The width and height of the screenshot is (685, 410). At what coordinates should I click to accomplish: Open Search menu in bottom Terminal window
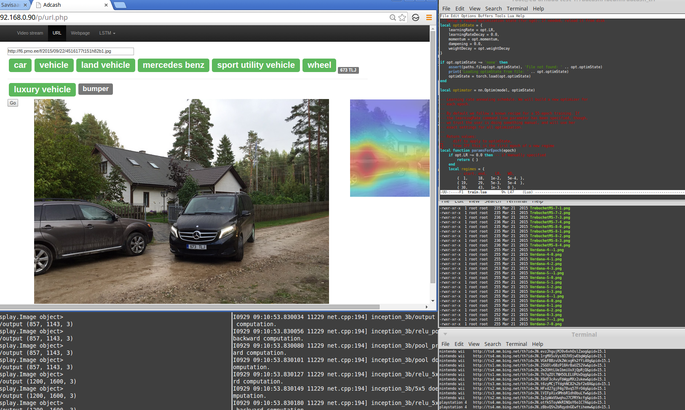tap(492, 344)
